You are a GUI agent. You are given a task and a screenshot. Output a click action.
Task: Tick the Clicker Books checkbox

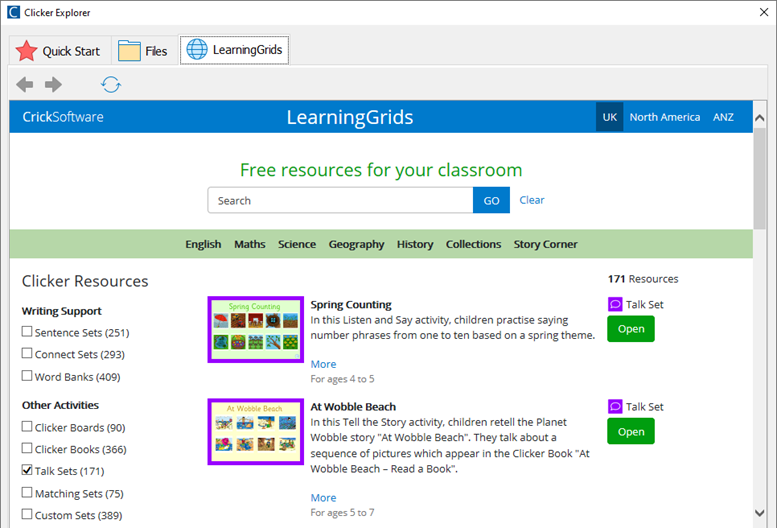(27, 449)
